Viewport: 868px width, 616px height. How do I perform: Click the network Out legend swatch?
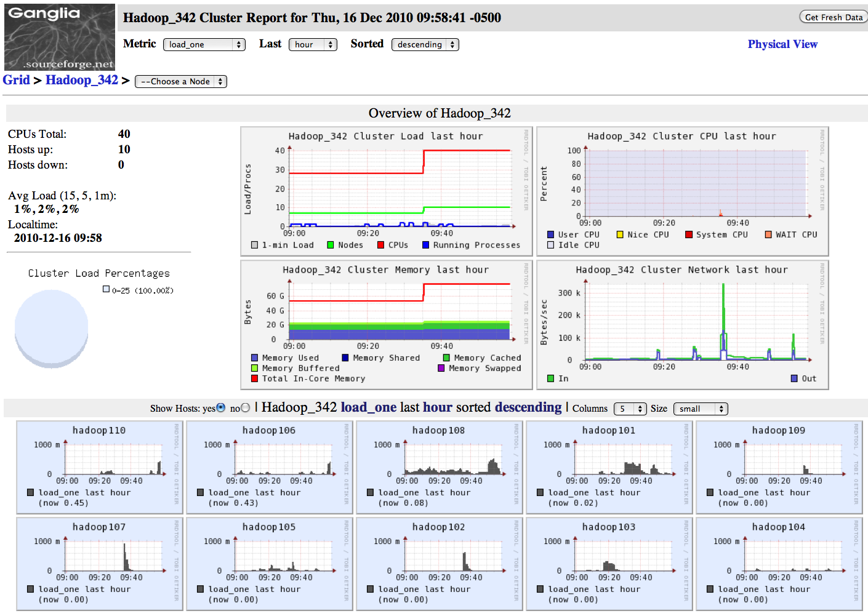(795, 378)
